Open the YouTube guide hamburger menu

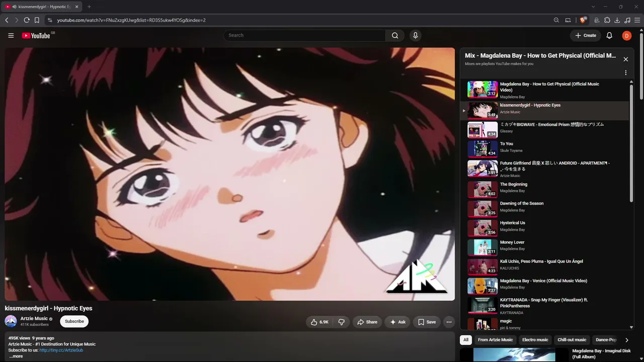pyautogui.click(x=11, y=35)
